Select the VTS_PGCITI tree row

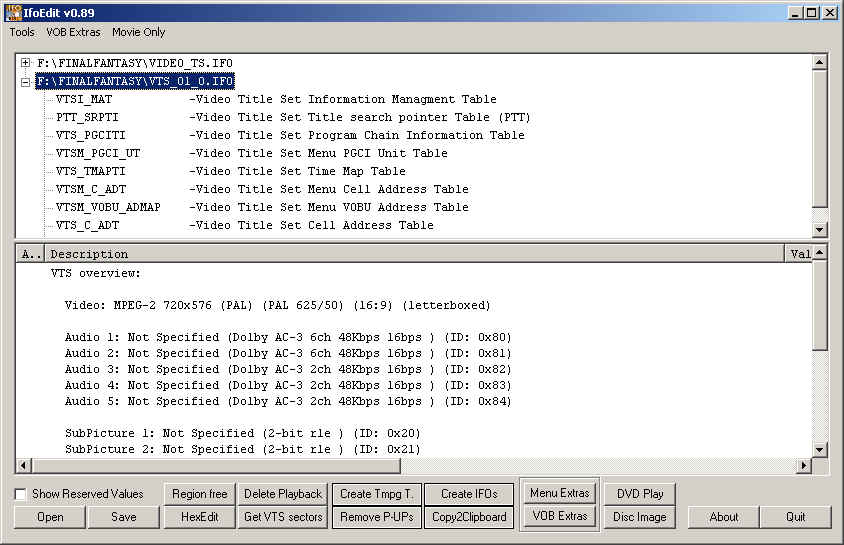(290, 136)
